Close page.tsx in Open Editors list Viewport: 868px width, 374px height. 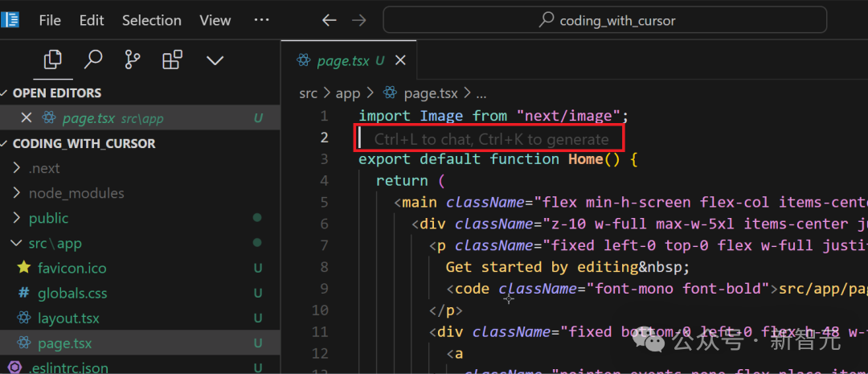point(26,117)
